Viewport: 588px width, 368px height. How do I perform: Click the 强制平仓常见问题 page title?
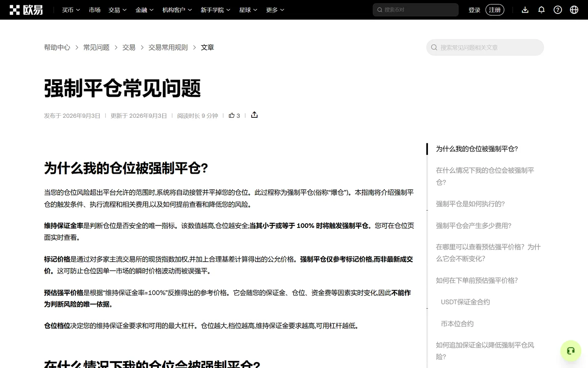tap(122, 88)
